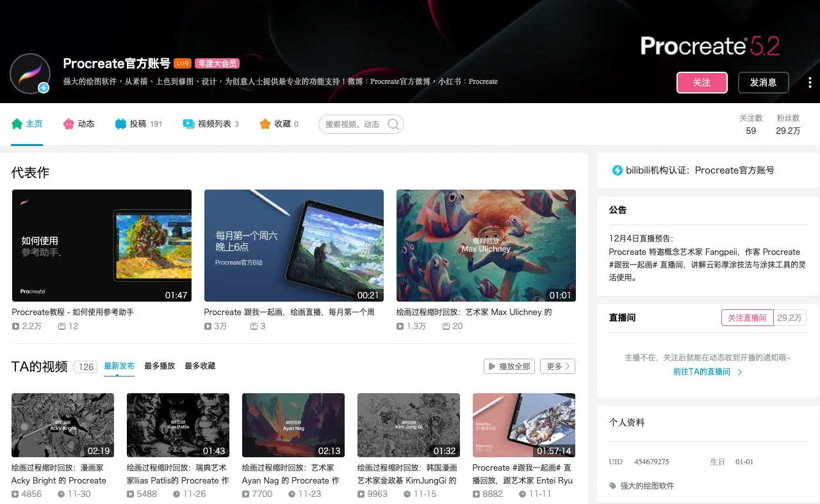Click the bilibili机构认证 lightning icon
This screenshot has width=820, height=504.
(x=618, y=170)
